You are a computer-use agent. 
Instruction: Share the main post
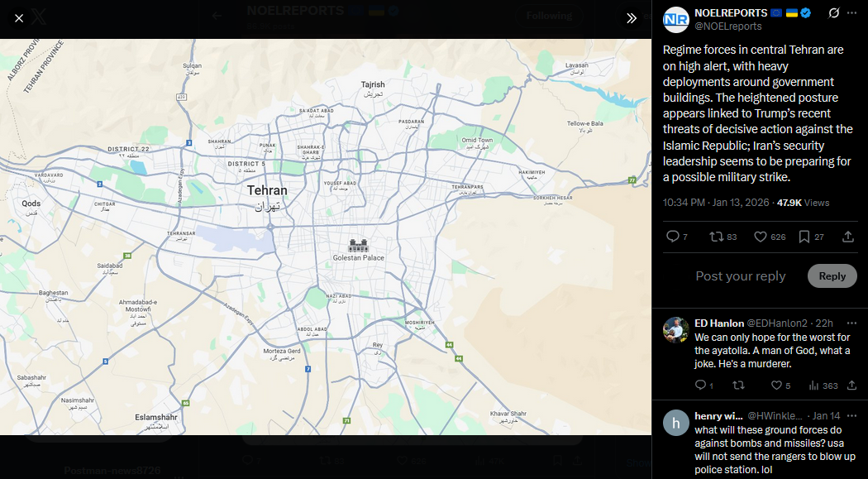click(847, 237)
